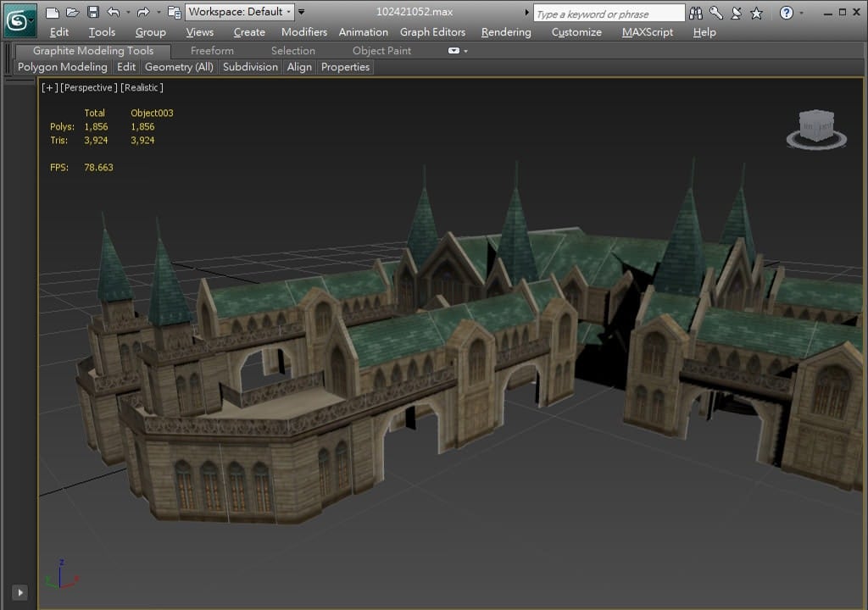
Task: Open the Favorites star icon
Action: pos(757,14)
